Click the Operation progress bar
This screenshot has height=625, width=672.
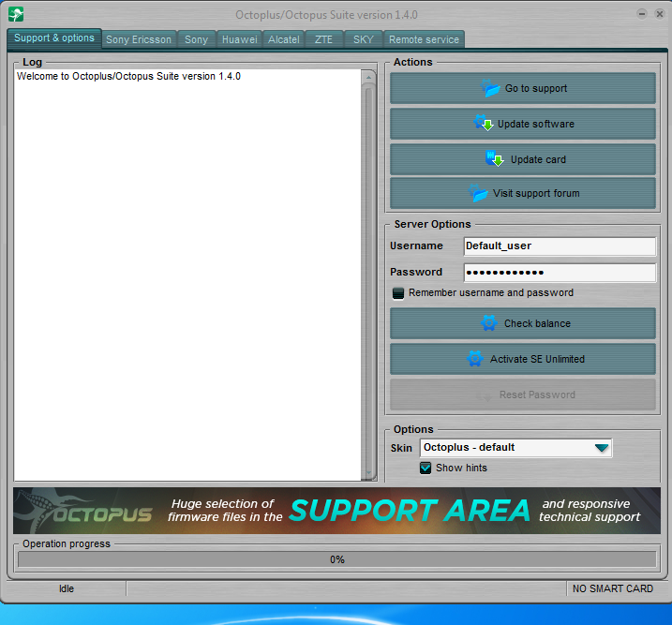pyautogui.click(x=336, y=559)
